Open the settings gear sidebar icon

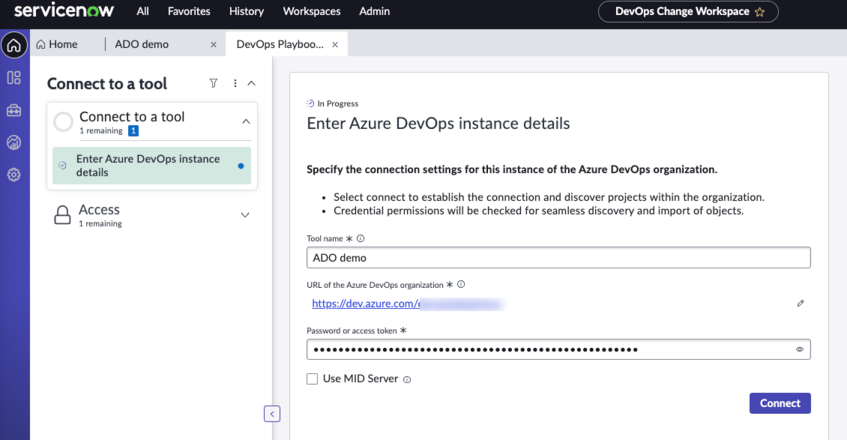coord(14,175)
